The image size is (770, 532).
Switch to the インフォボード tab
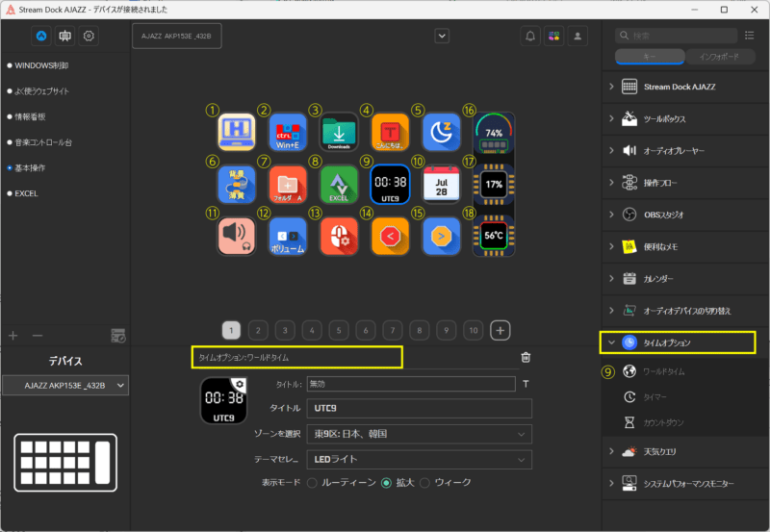click(719, 57)
